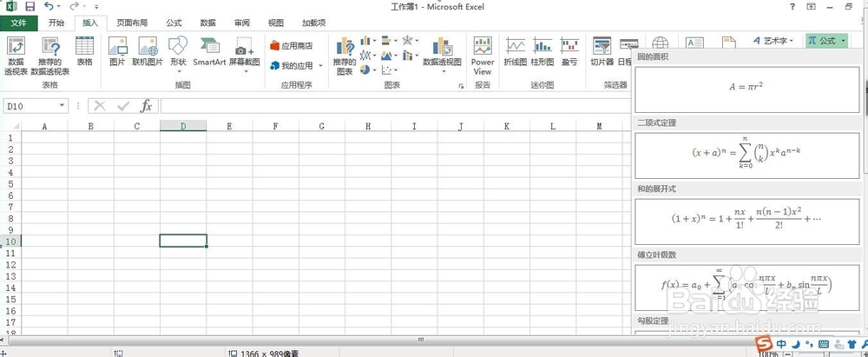Insert a Table (表格)
This screenshot has width=868, height=357.
(84, 51)
